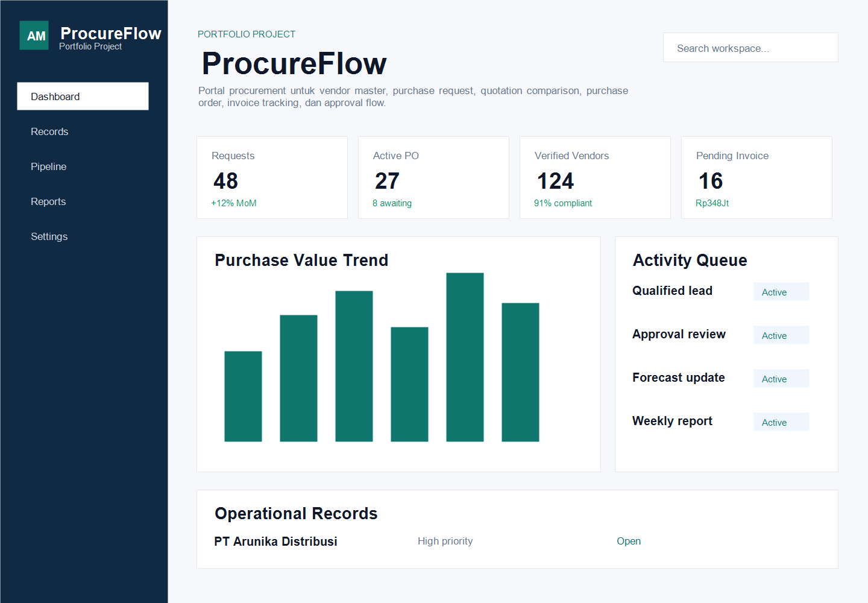The height and width of the screenshot is (603, 868).
Task: Click the Qualified lead activity item
Action: (672, 291)
